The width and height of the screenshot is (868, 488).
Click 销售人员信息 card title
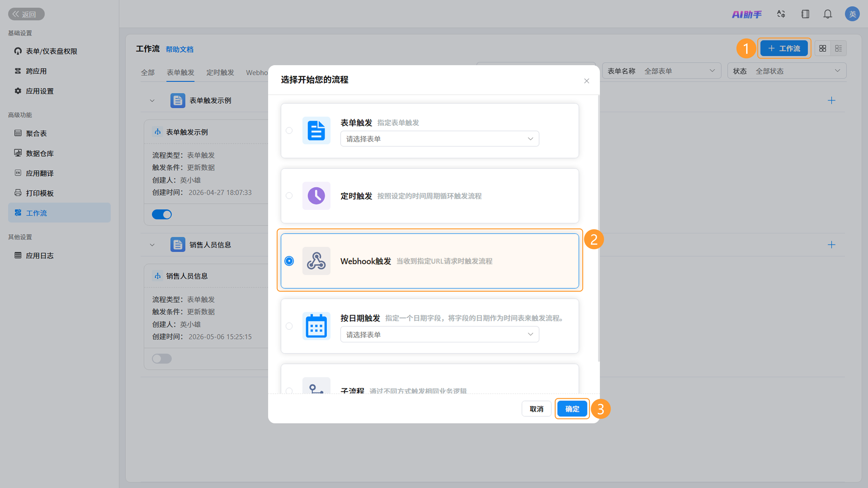click(x=187, y=276)
